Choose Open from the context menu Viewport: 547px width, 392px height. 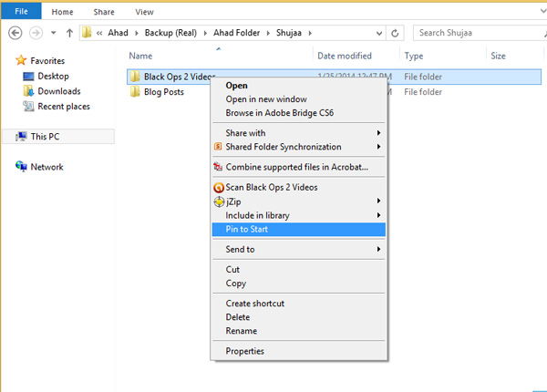(299, 86)
